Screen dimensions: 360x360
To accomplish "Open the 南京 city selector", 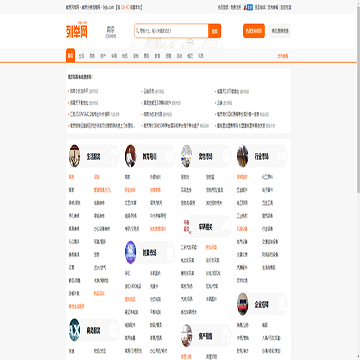I will point(111,31).
